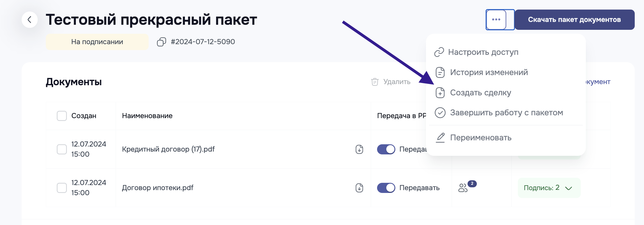644x225 pixels.
Task: Open signers icon with badge 2
Action: click(x=463, y=188)
